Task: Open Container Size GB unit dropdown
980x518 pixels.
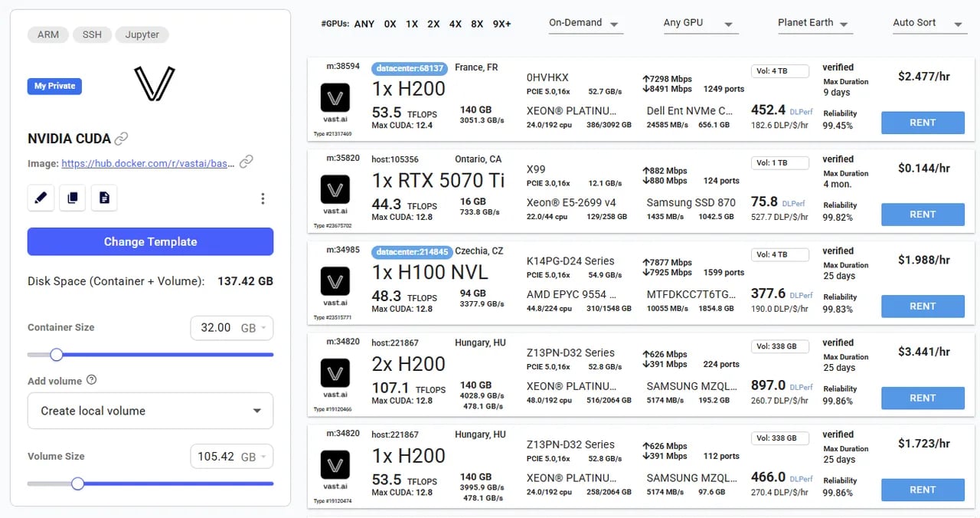Action: 253,328
